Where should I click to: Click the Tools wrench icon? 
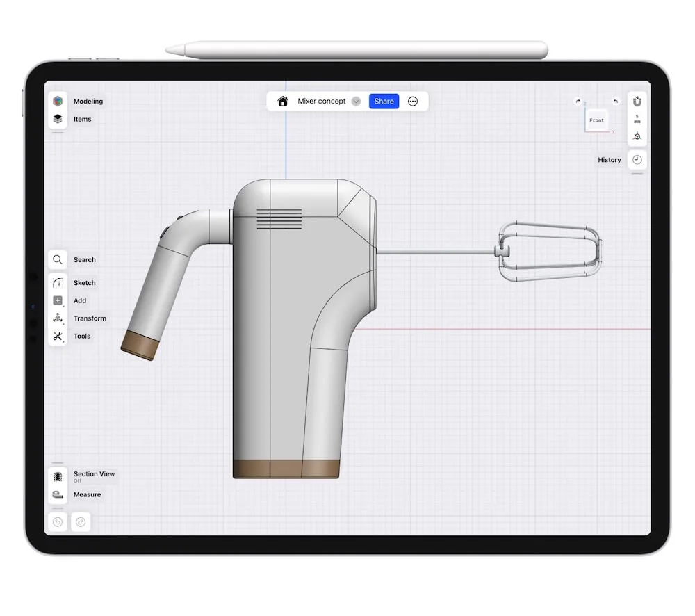coord(58,336)
